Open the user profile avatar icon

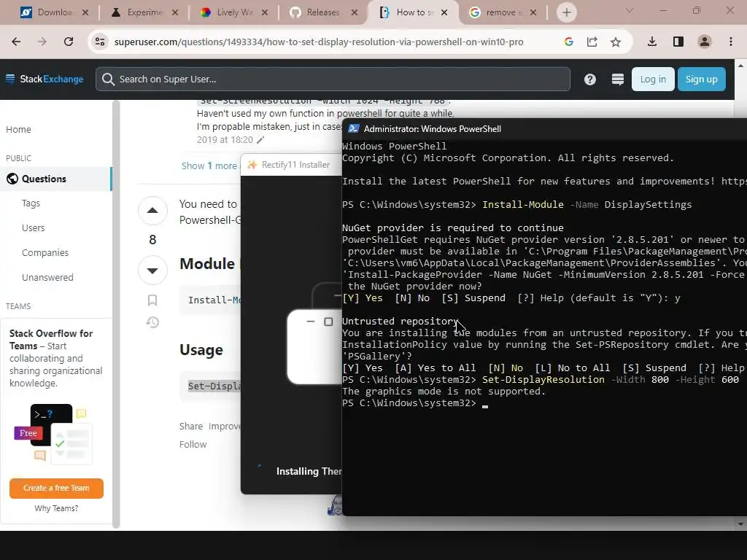705,42
